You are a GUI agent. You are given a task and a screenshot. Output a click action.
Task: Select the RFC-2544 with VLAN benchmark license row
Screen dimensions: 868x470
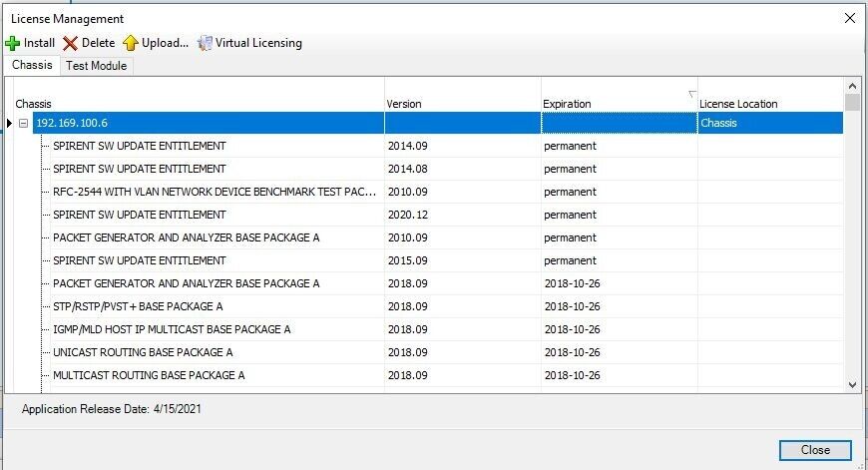[215, 192]
